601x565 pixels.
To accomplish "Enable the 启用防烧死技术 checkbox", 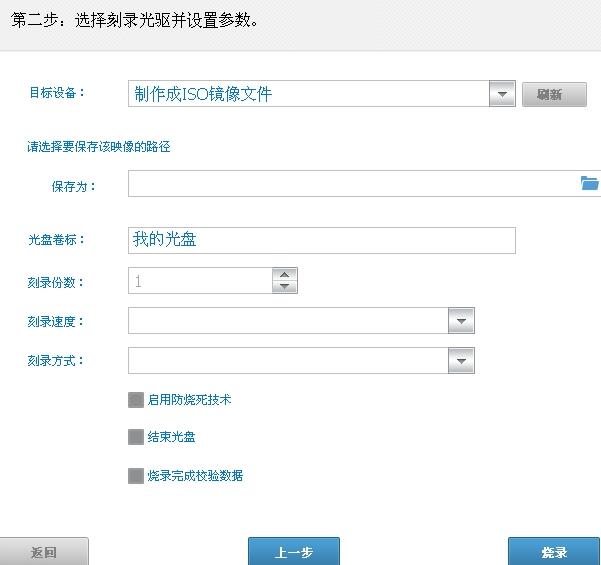I will pyautogui.click(x=136, y=400).
